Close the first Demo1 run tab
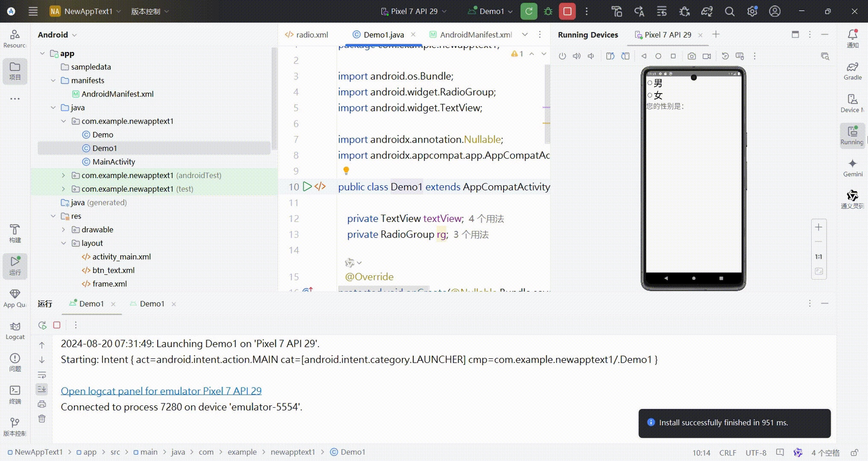Image resolution: width=868 pixels, height=461 pixels. click(x=113, y=304)
